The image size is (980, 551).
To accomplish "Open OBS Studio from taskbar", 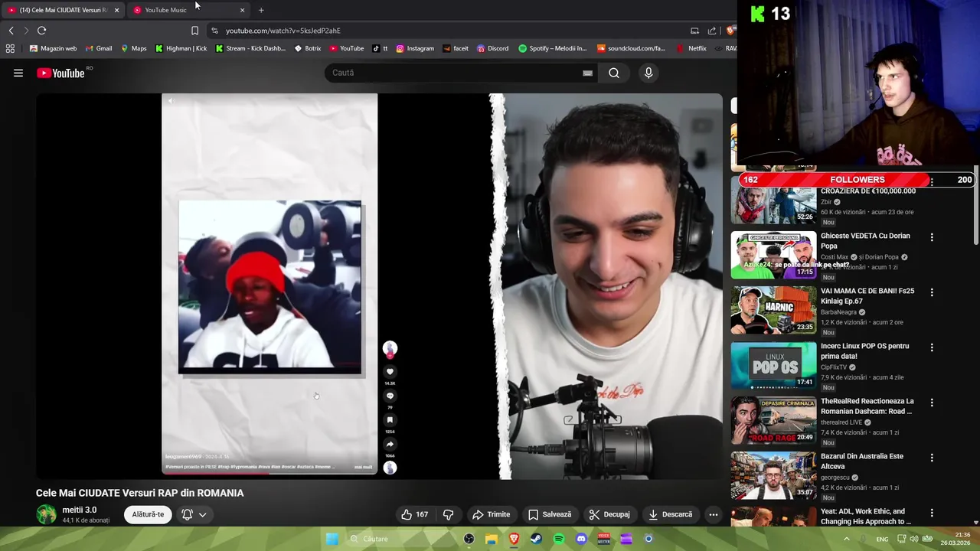I will click(469, 539).
